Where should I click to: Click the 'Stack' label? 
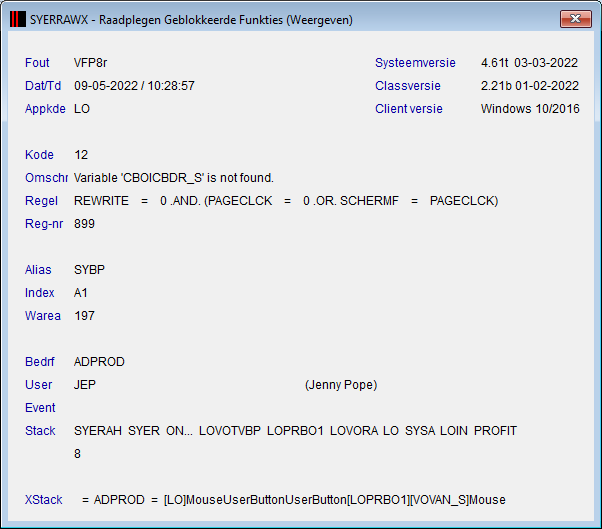tap(40, 431)
